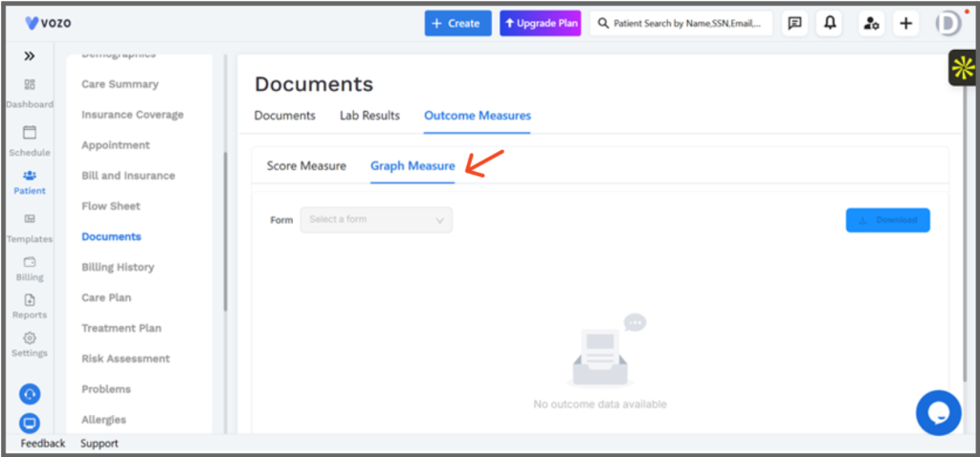The image size is (980, 457).
Task: Open the Dashboard icon in sidebar
Action: (30, 84)
